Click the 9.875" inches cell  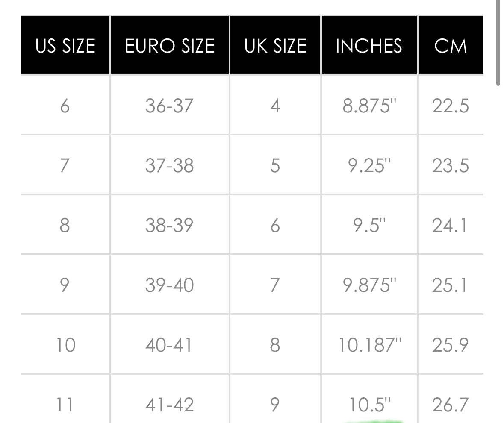(x=369, y=285)
